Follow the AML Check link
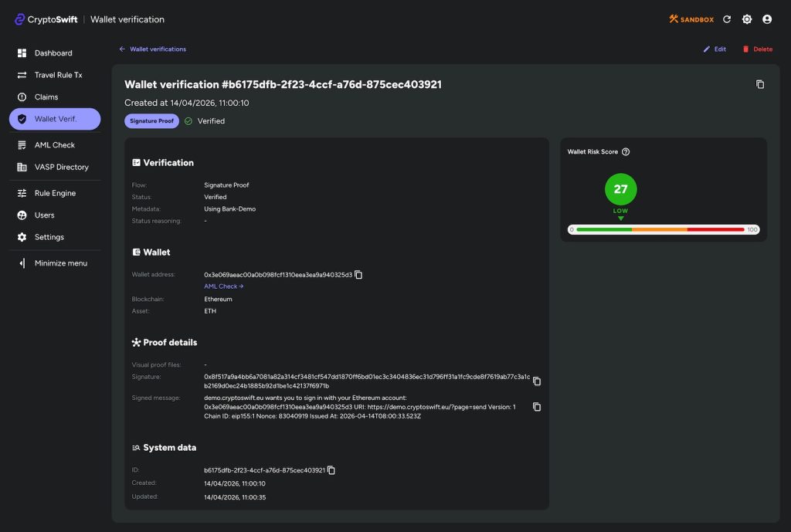This screenshot has width=791, height=532. [x=223, y=286]
